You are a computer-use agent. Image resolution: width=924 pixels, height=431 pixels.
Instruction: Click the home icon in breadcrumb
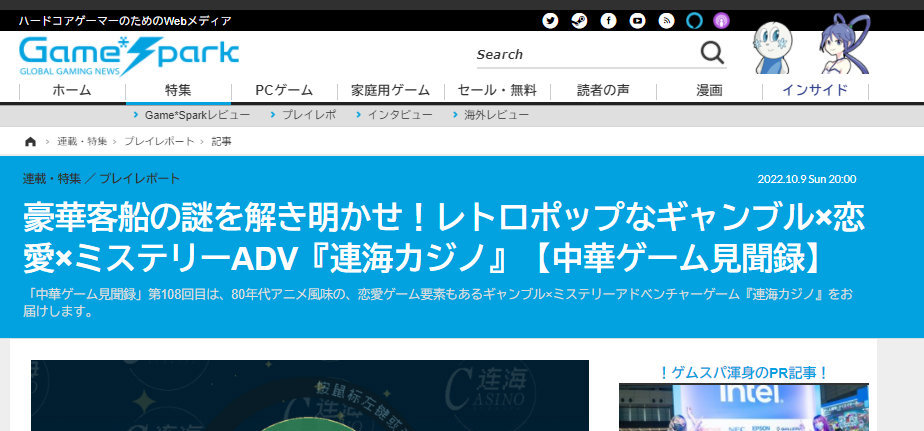click(31, 142)
